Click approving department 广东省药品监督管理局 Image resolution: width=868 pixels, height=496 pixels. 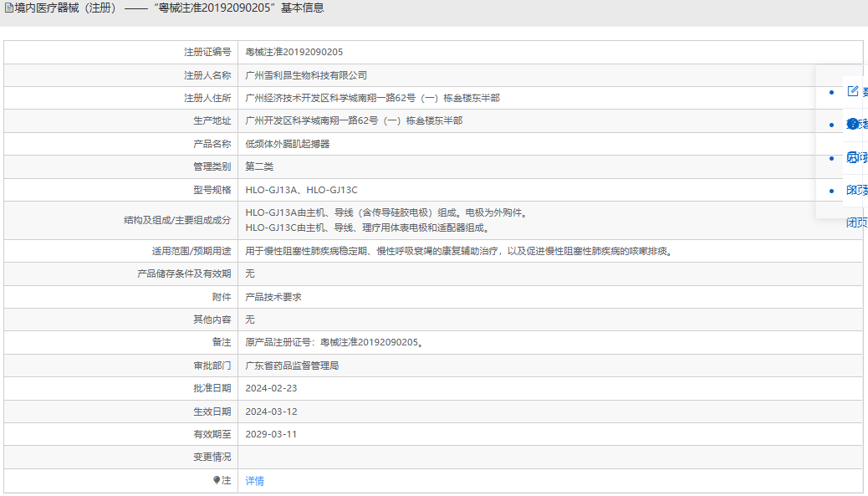point(292,366)
